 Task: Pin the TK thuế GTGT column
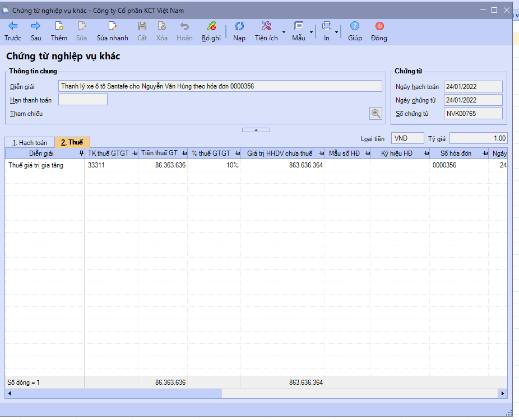135,153
